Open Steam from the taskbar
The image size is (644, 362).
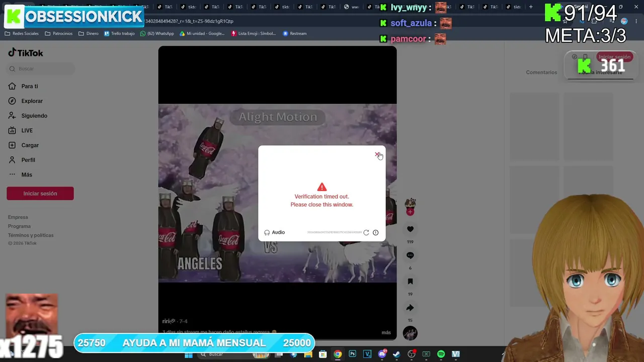tap(397, 354)
